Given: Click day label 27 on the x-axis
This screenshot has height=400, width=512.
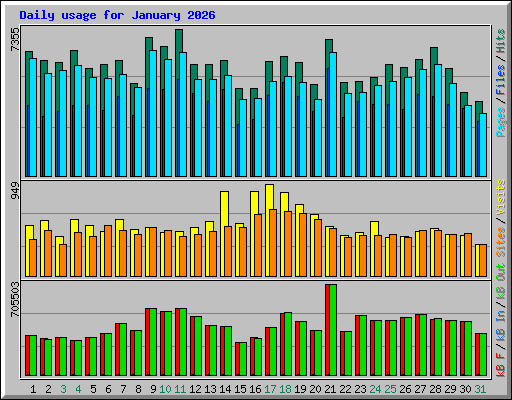Looking at the screenshot, I should [420, 389].
